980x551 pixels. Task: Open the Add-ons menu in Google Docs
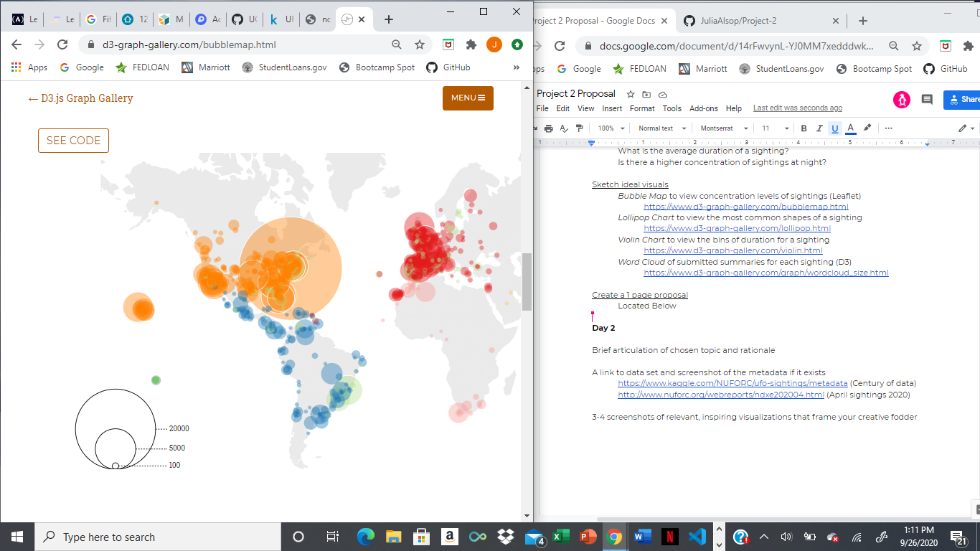[704, 108]
